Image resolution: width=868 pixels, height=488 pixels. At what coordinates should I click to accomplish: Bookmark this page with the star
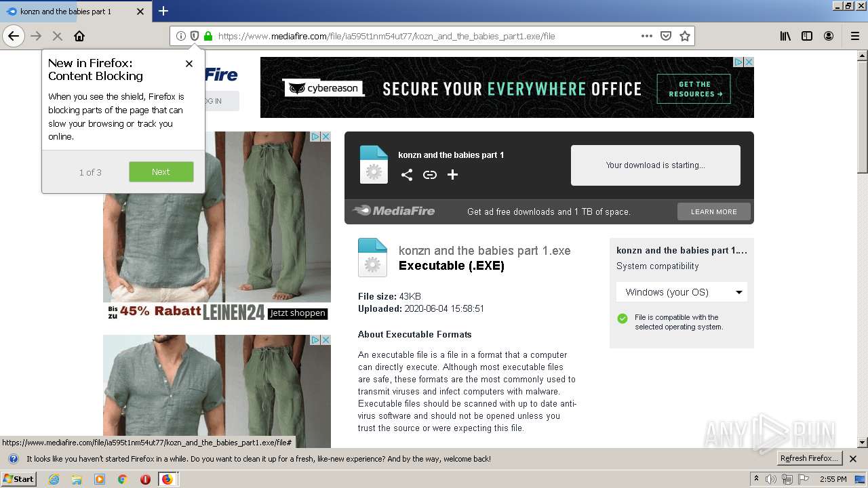pos(685,36)
